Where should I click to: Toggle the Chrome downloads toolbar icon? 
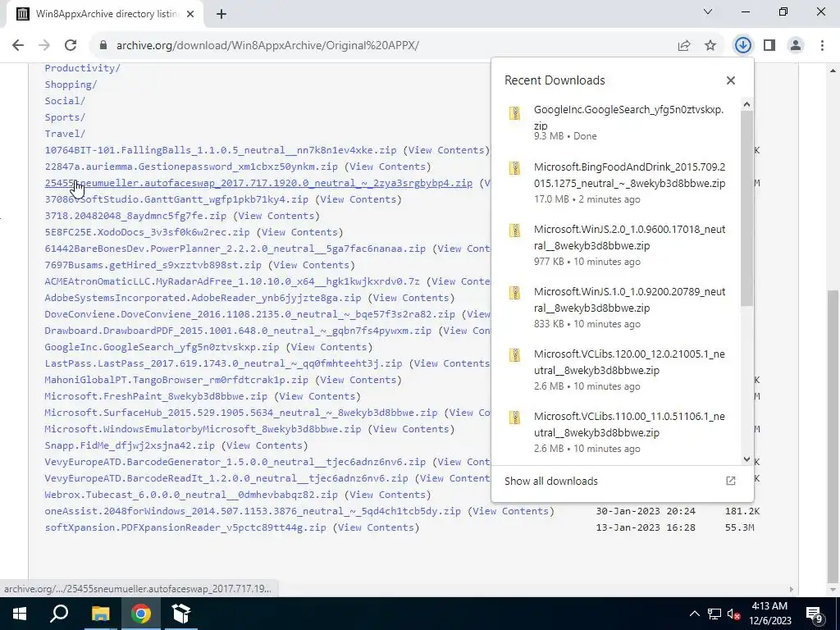(742, 46)
